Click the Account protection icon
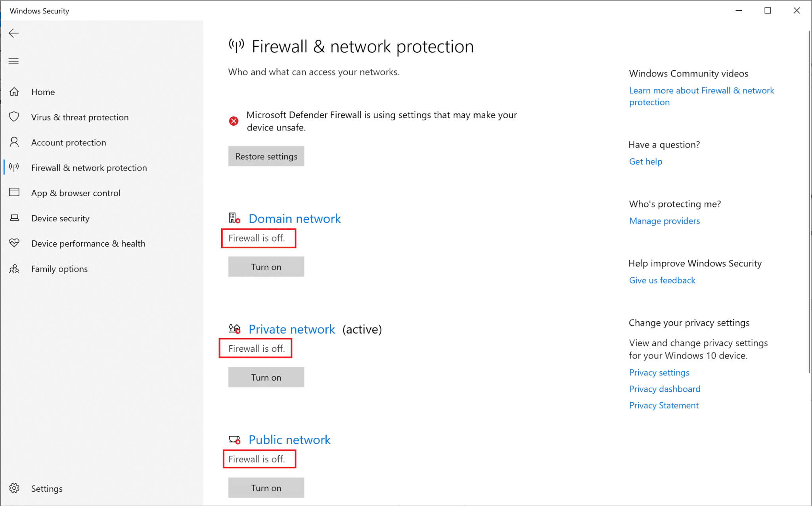 click(x=15, y=142)
